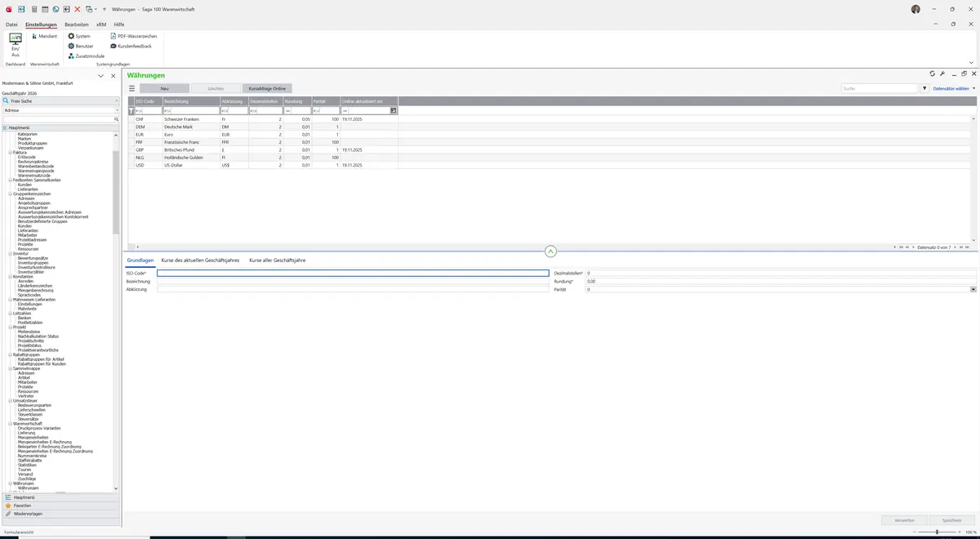Collapse the detail pane with the green chevron

coord(550,252)
